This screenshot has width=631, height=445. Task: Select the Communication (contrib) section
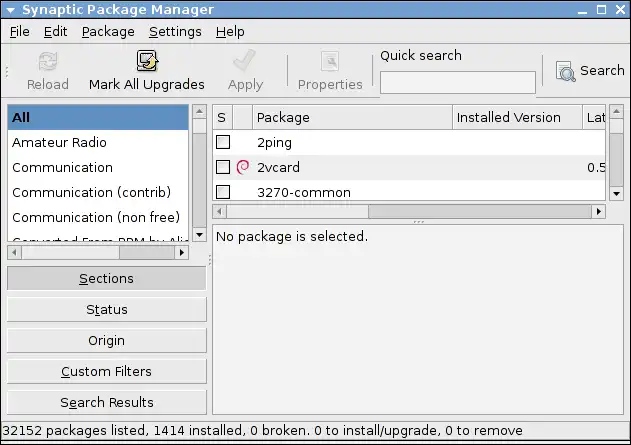(98, 192)
